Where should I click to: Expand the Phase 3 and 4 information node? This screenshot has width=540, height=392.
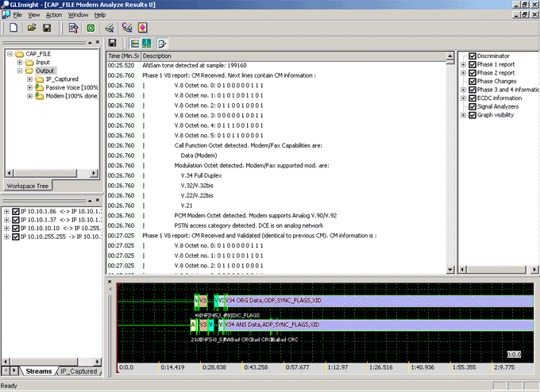(x=463, y=90)
